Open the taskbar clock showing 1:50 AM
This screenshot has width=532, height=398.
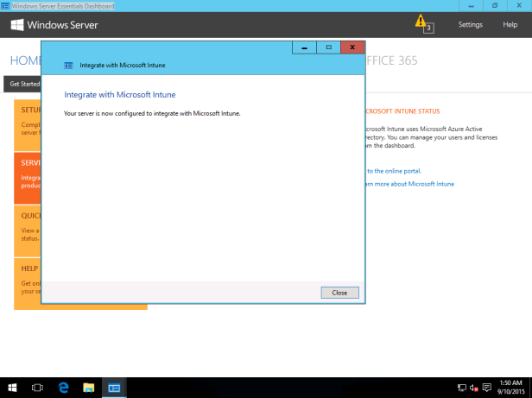click(x=510, y=388)
